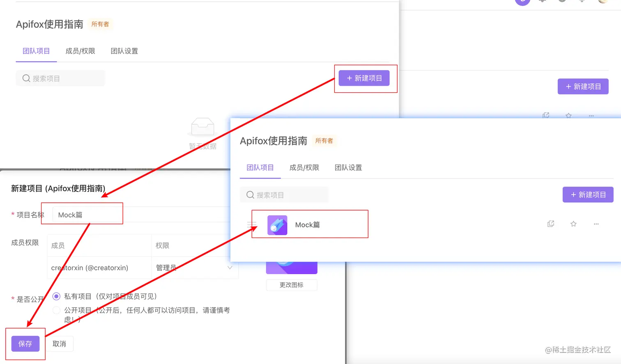
Task: Focus 搜索项目 search box in top-left panel
Action: (x=60, y=78)
